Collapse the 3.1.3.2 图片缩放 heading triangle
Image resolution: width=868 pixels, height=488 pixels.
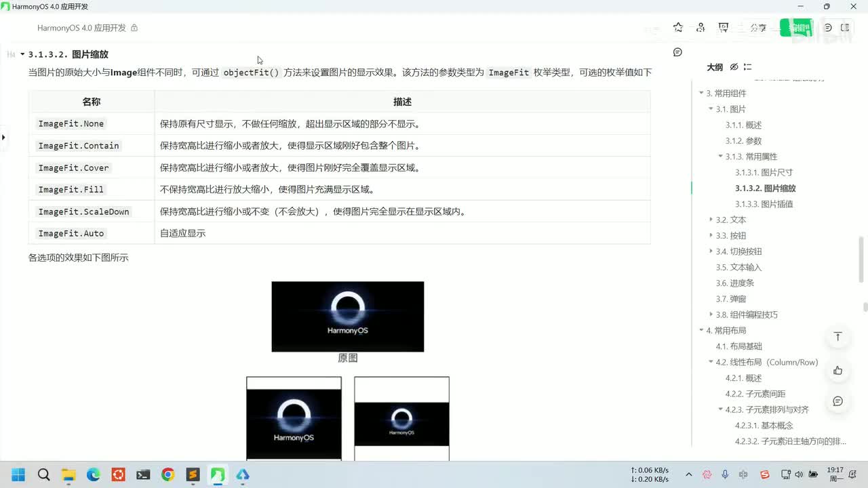pyautogui.click(x=22, y=54)
